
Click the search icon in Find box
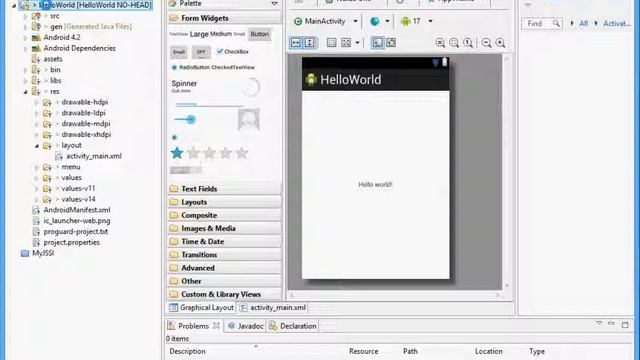click(556, 24)
